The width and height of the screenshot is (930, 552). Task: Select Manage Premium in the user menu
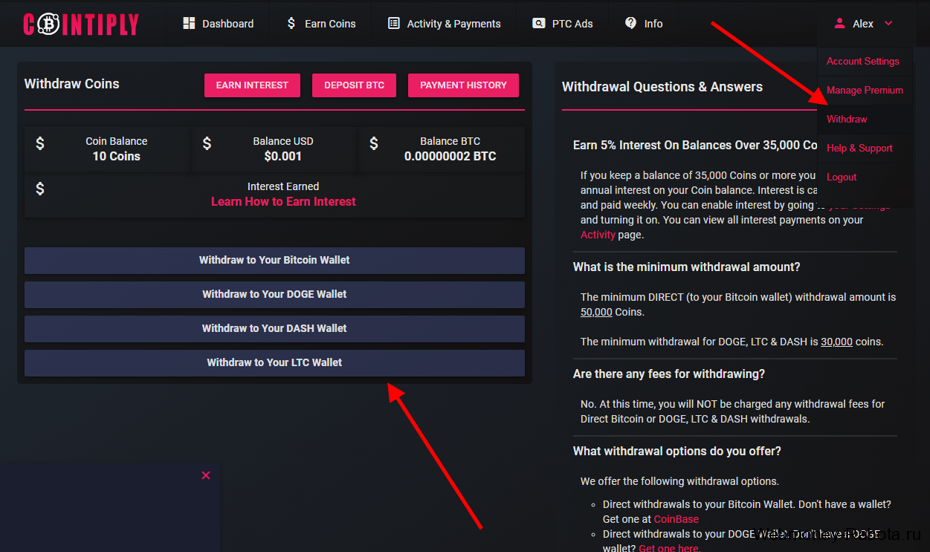[864, 90]
